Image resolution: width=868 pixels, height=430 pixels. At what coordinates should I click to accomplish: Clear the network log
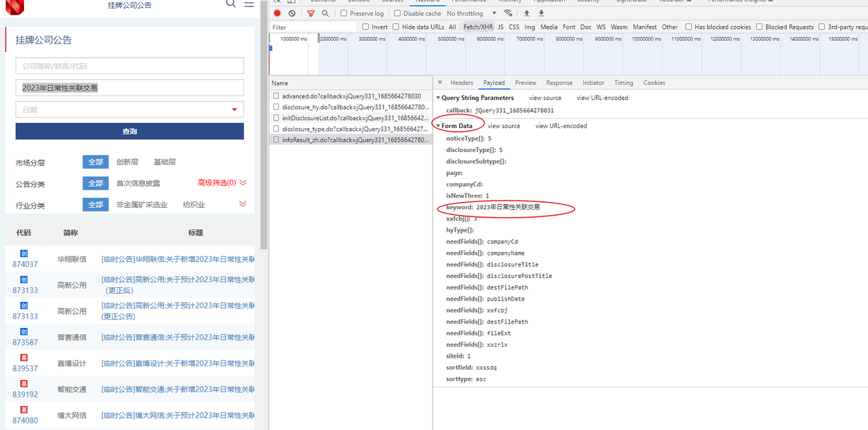click(x=292, y=13)
